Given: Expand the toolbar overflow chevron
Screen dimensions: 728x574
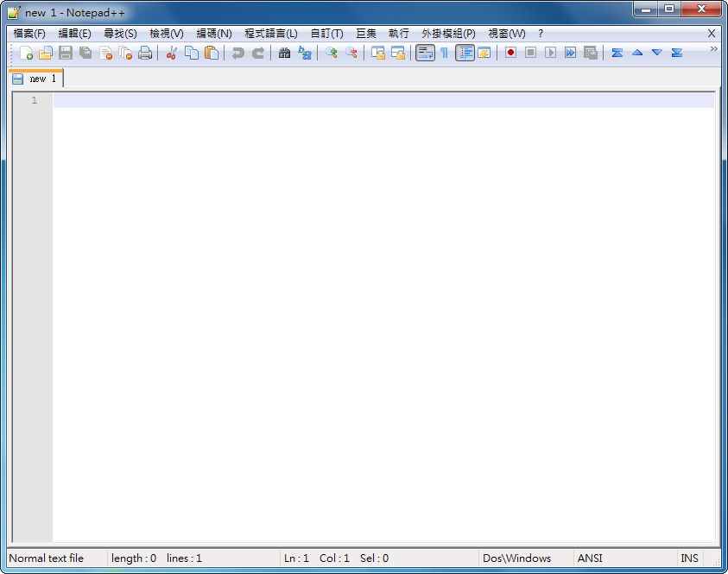Looking at the screenshot, I should [714, 48].
